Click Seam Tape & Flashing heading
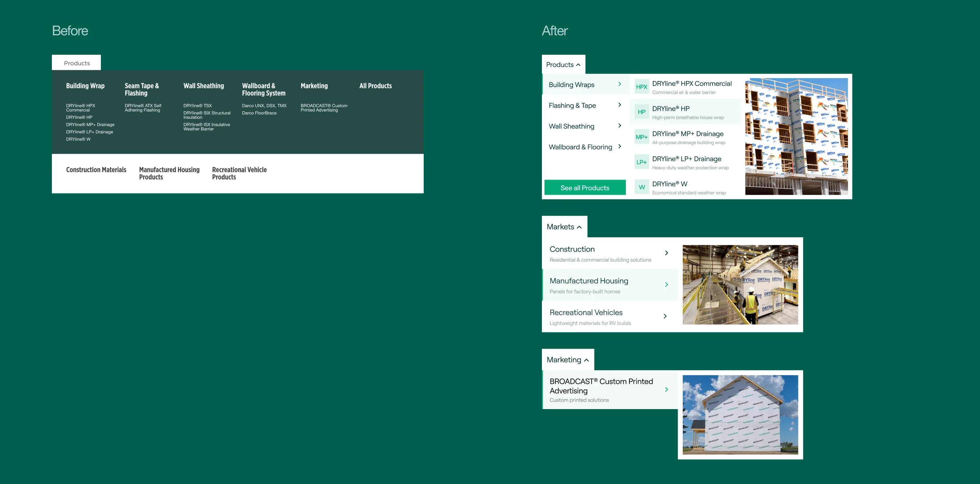Screen dimensions: 980x484 142,89
